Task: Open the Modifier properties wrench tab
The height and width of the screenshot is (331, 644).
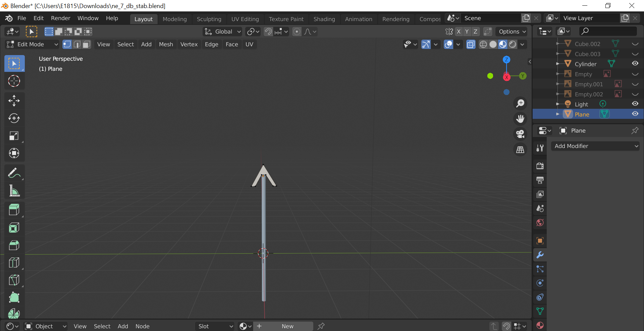Action: (x=540, y=255)
